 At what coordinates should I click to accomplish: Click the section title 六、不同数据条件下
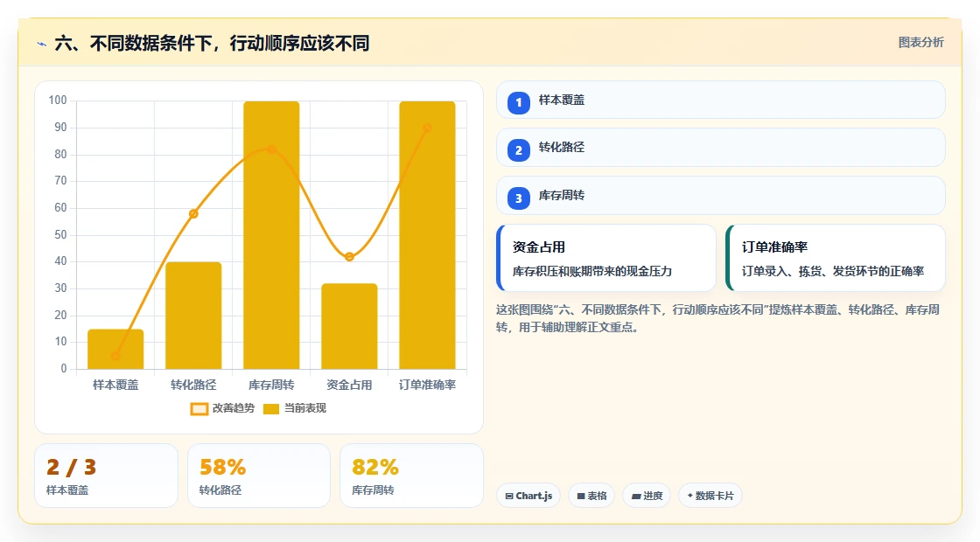tap(213, 44)
